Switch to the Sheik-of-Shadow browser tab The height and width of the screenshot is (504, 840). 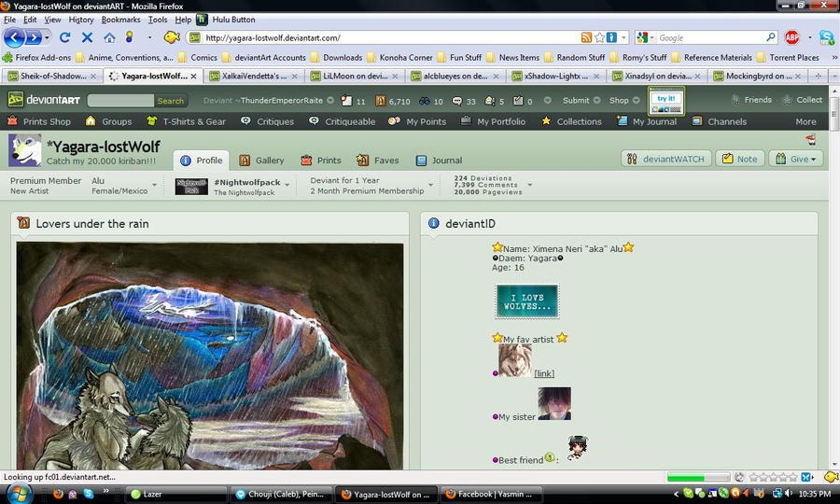[x=52, y=76]
